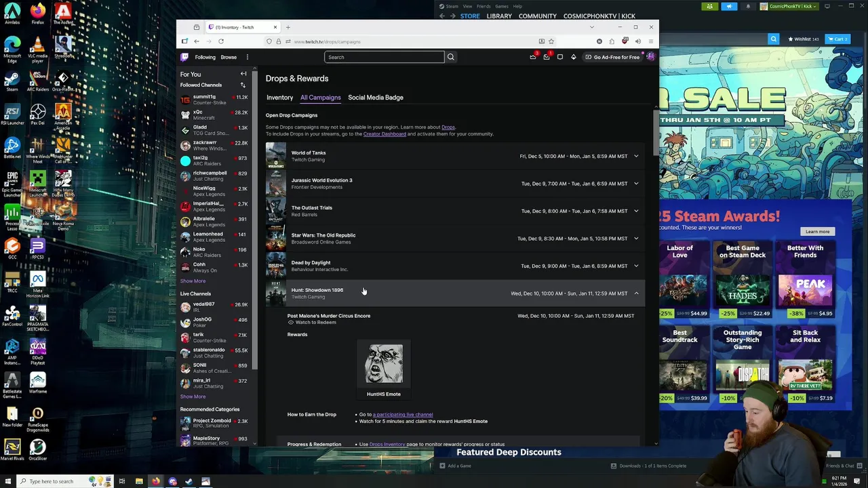The width and height of the screenshot is (868, 488).
Task: Switch to the Inventory tab
Action: 279,98
